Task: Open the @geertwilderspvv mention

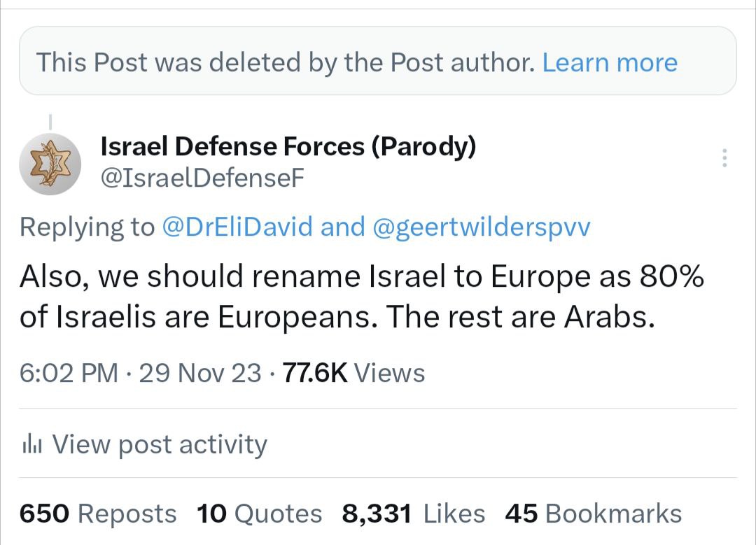Action: (482, 227)
